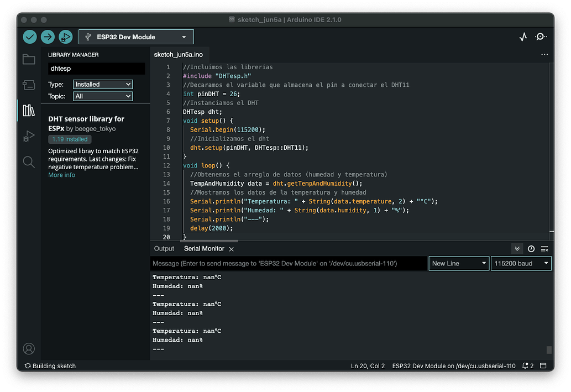Open the Boards Manager sidebar icon
The height and width of the screenshot is (392, 571).
pyautogui.click(x=29, y=85)
